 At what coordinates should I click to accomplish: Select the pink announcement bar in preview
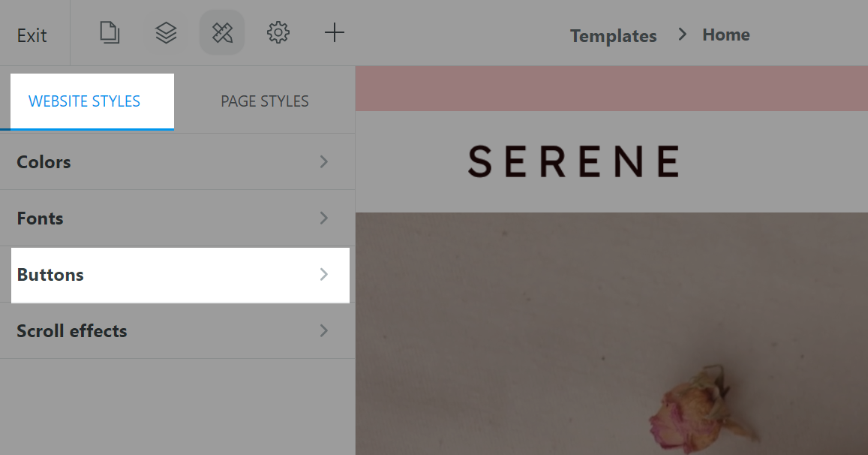(x=611, y=89)
